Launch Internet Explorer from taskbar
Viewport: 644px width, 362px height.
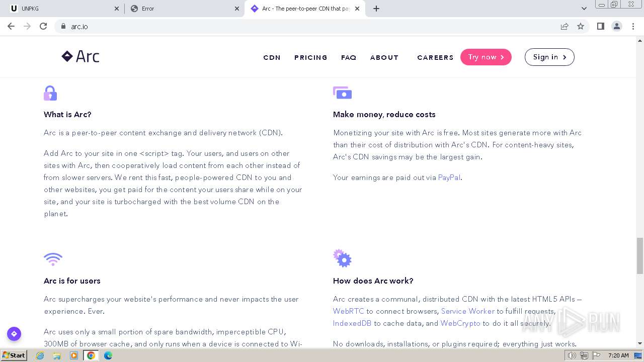point(40,355)
